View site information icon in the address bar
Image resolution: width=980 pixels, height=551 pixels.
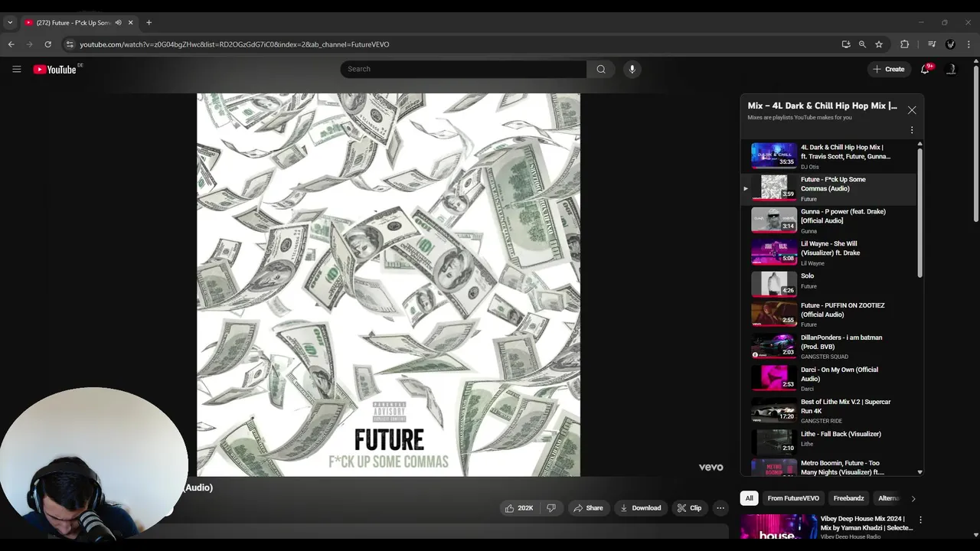coord(70,44)
